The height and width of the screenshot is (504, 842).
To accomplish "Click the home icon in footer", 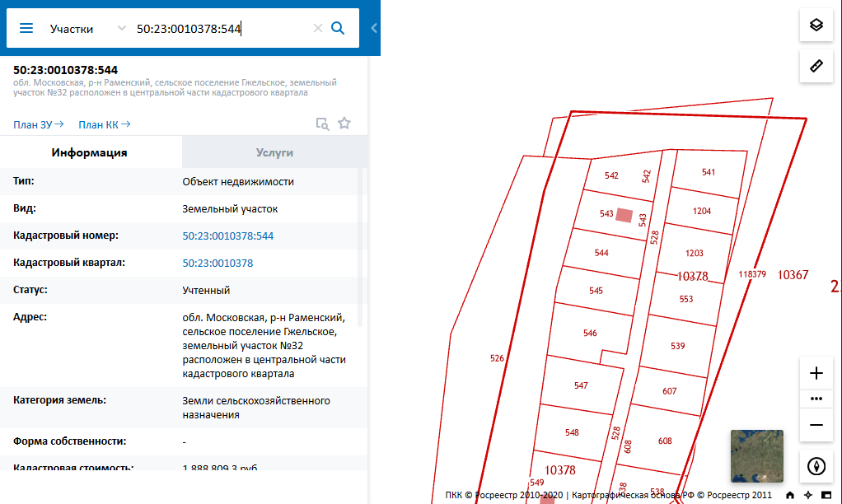I will [790, 495].
